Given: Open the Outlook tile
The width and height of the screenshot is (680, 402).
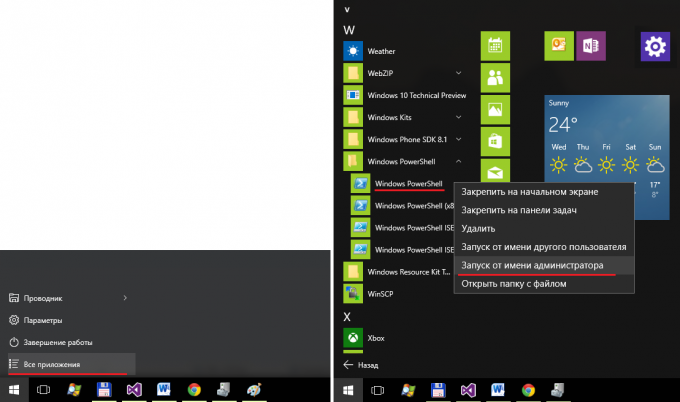Looking at the screenshot, I should click(559, 46).
